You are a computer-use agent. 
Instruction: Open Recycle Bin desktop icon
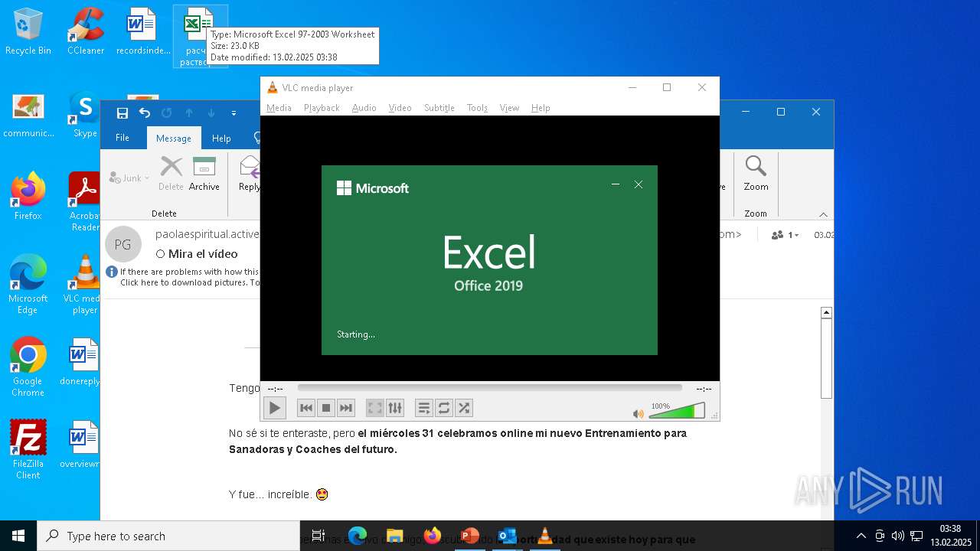(28, 31)
